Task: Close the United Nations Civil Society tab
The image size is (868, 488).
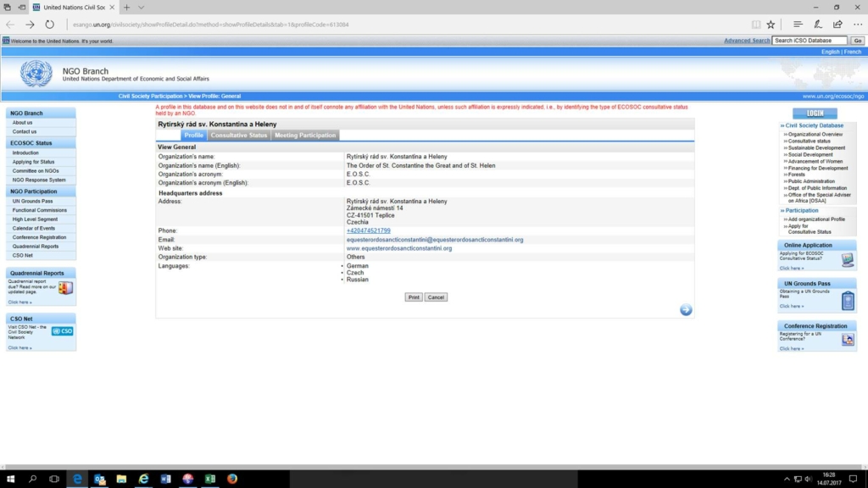Action: click(x=112, y=7)
